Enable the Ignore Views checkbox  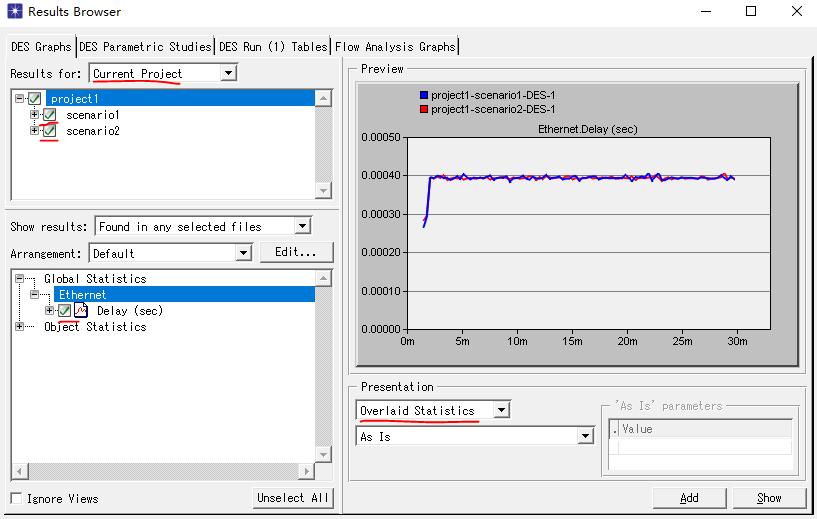17,498
